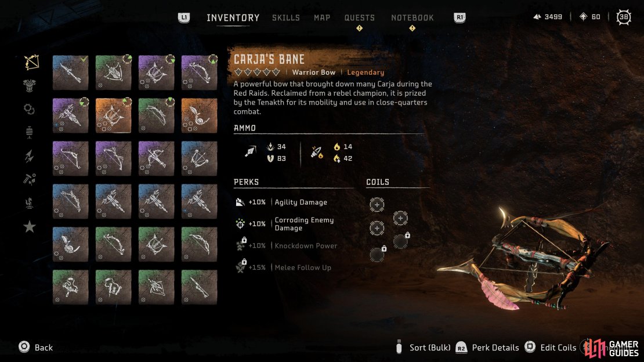Screen dimensions: 644x362
Task: Select the Hunter Arrow ammo icon
Action: [x=250, y=151]
